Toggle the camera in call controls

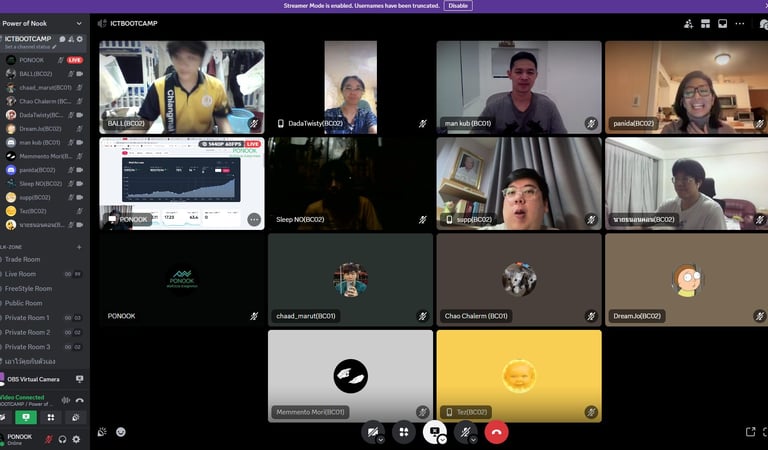371,431
